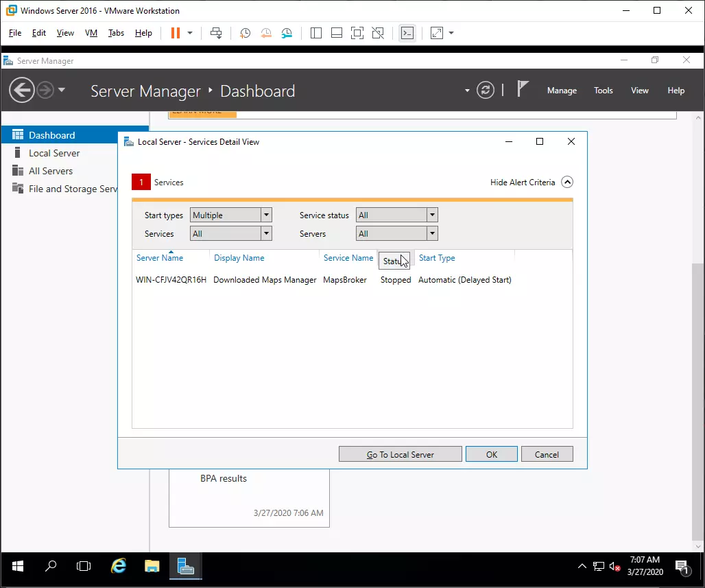Open the VMware File menu
The width and height of the screenshot is (705, 588).
tap(15, 33)
